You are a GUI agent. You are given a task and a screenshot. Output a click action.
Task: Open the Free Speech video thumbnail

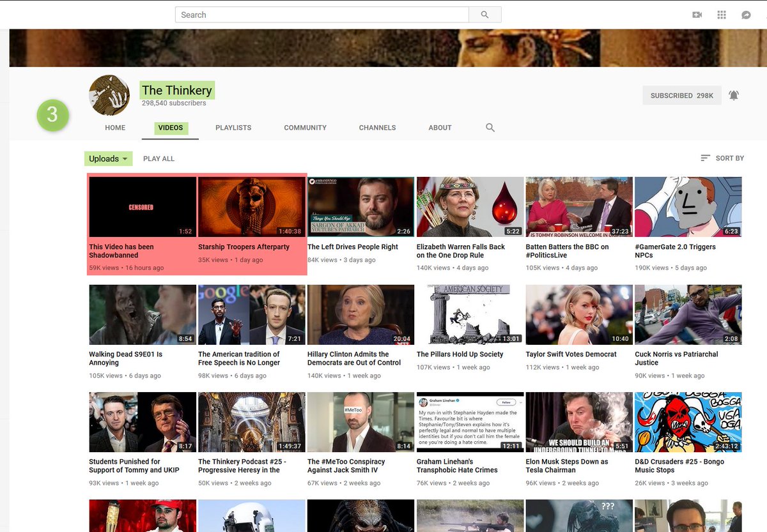click(x=252, y=315)
